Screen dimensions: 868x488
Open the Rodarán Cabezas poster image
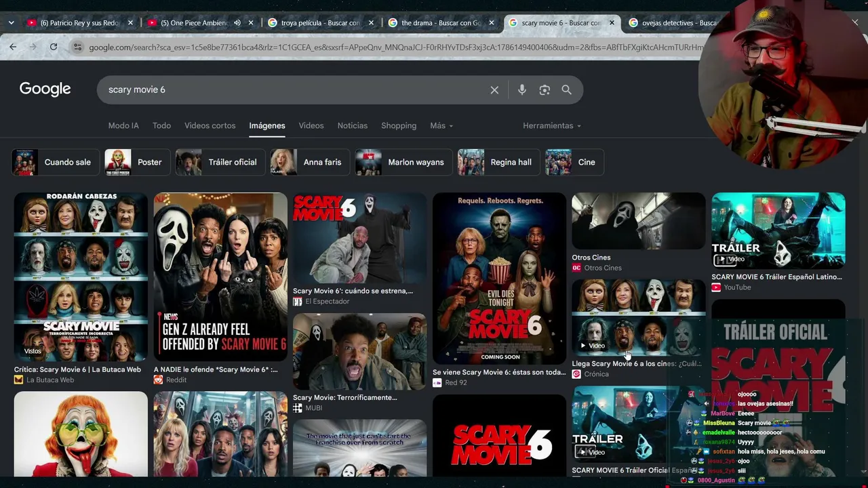(x=81, y=277)
